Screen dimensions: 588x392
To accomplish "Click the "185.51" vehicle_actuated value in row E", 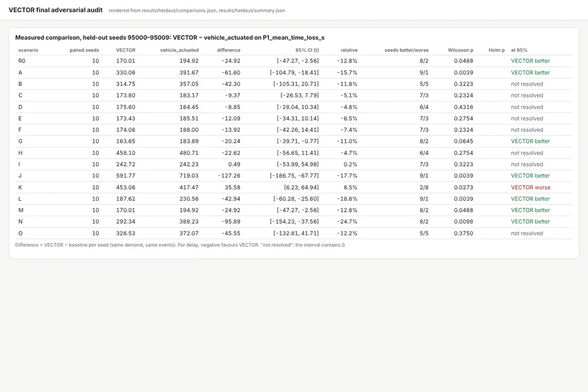I will click(x=189, y=118).
